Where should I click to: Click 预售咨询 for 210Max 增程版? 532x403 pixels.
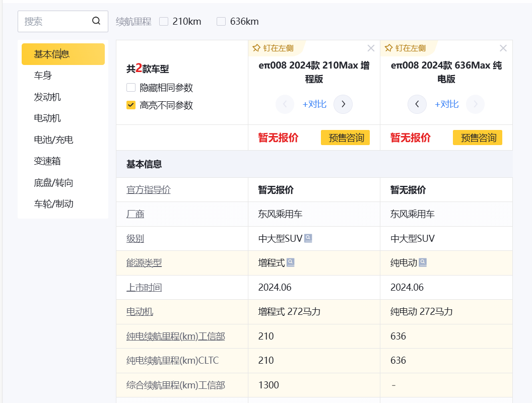click(345, 138)
